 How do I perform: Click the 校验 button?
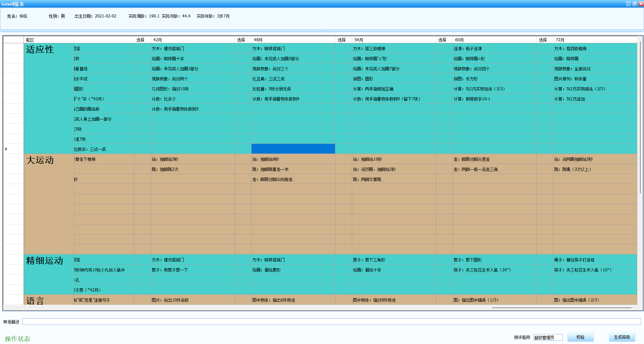[580, 337]
